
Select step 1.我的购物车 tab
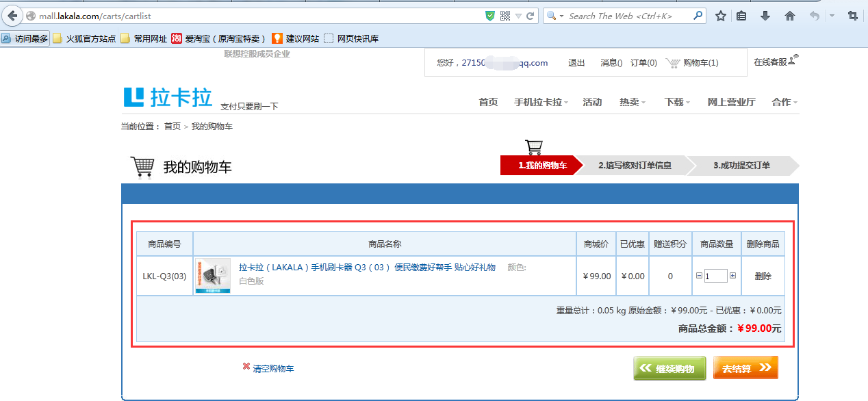pos(541,166)
